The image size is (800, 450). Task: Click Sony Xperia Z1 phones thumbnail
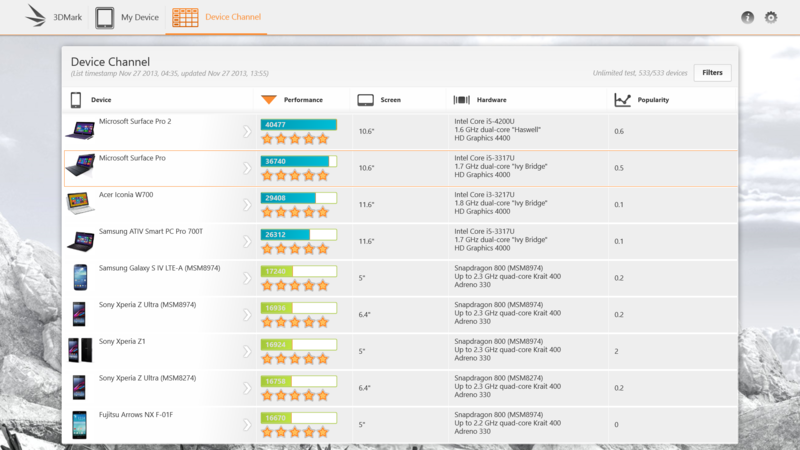coord(80,351)
